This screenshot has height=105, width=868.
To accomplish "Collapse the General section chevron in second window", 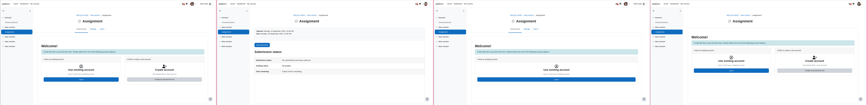I will coord(220,18).
